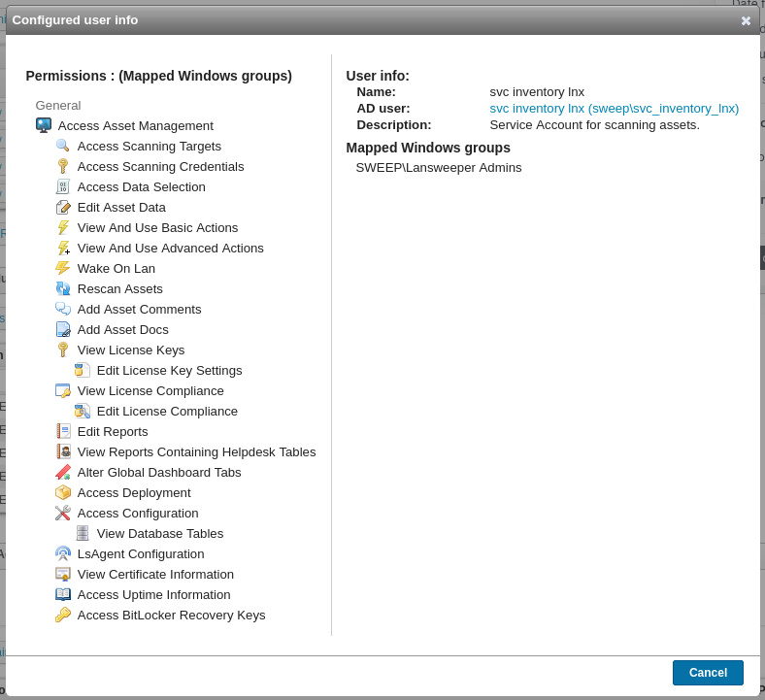Viewport: 765px width, 700px height.
Task: Select the View Certificate Information label
Action: (155, 575)
